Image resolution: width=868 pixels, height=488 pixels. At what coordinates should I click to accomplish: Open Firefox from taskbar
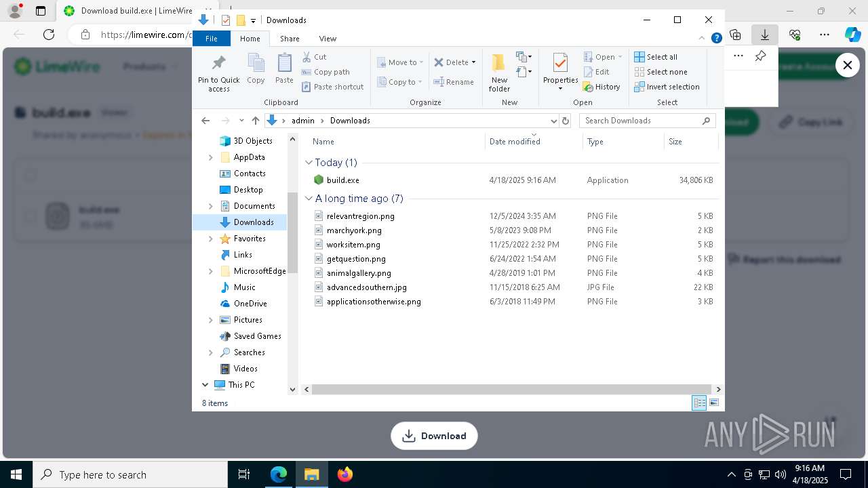pyautogui.click(x=344, y=474)
